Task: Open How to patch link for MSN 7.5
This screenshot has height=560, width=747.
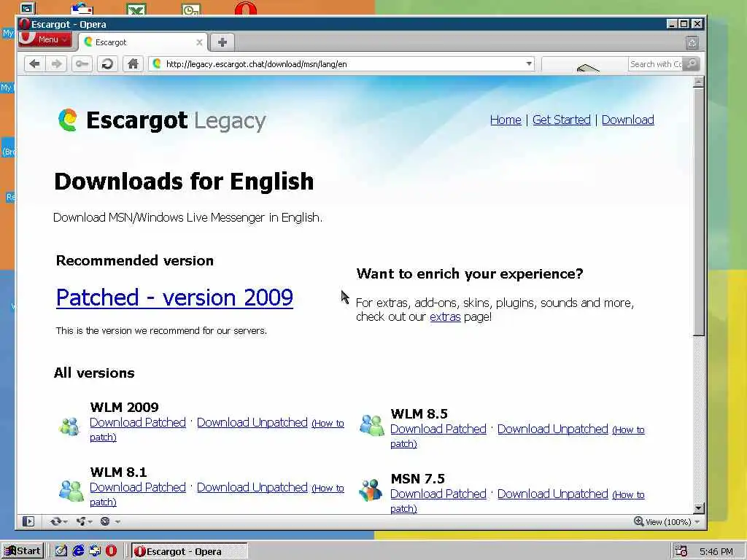Action: [x=628, y=495]
